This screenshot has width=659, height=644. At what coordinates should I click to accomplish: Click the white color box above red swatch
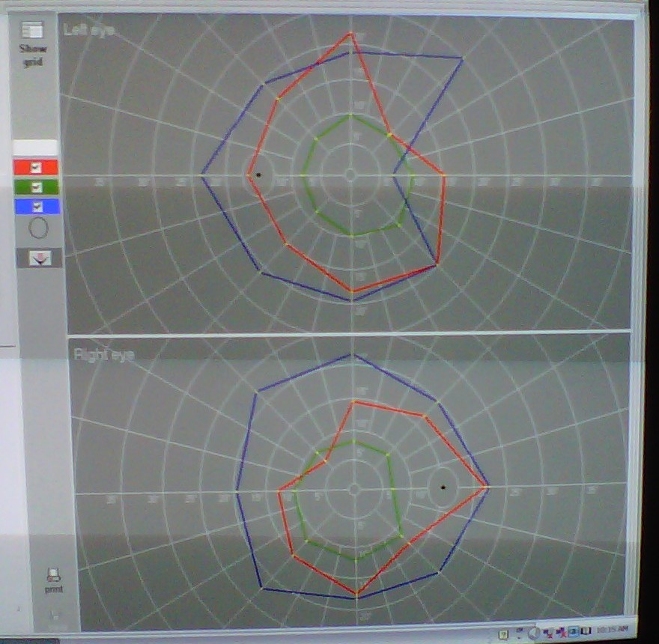[x=35, y=147]
